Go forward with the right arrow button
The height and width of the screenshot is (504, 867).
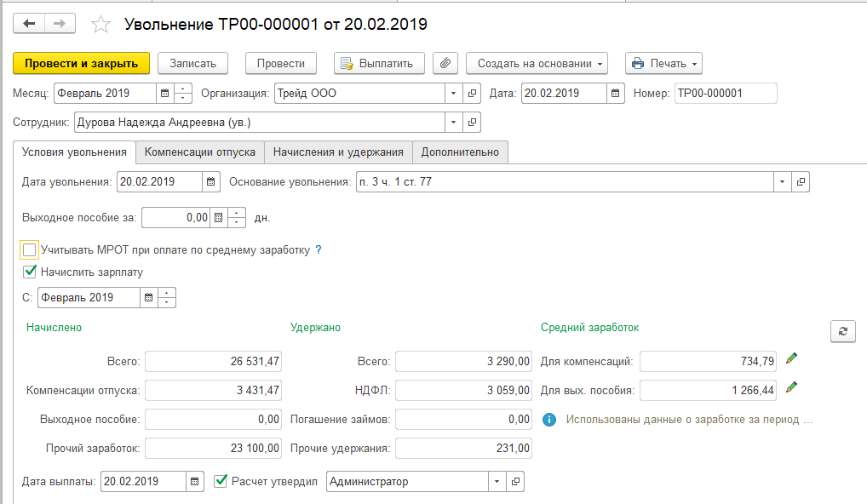click(x=60, y=23)
